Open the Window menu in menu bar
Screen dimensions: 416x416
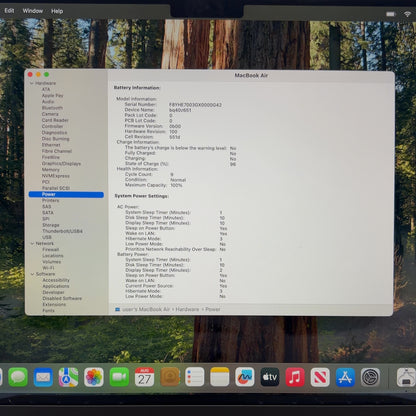tap(33, 11)
